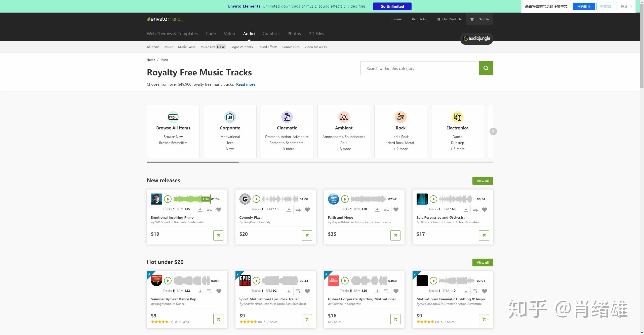
Task: Open the translation bar dropdown chevron
Action: point(631,6)
